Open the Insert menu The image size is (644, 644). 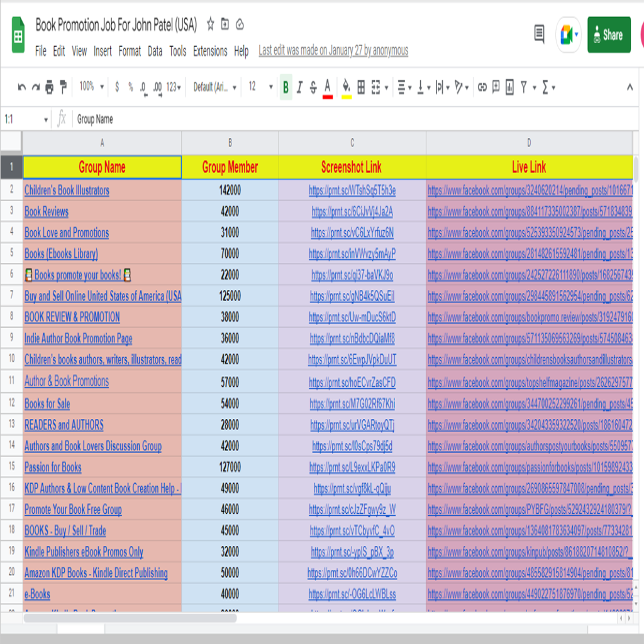point(103,51)
